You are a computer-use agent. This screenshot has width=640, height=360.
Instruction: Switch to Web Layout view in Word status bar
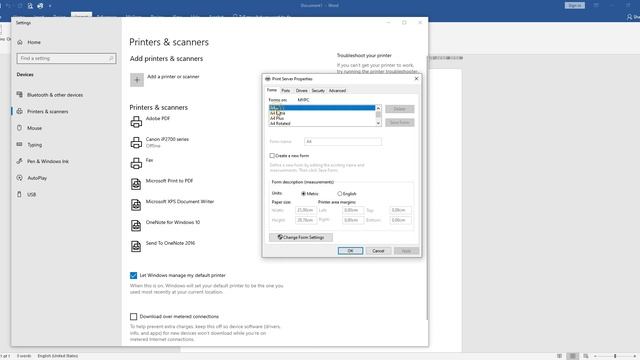coord(586,356)
